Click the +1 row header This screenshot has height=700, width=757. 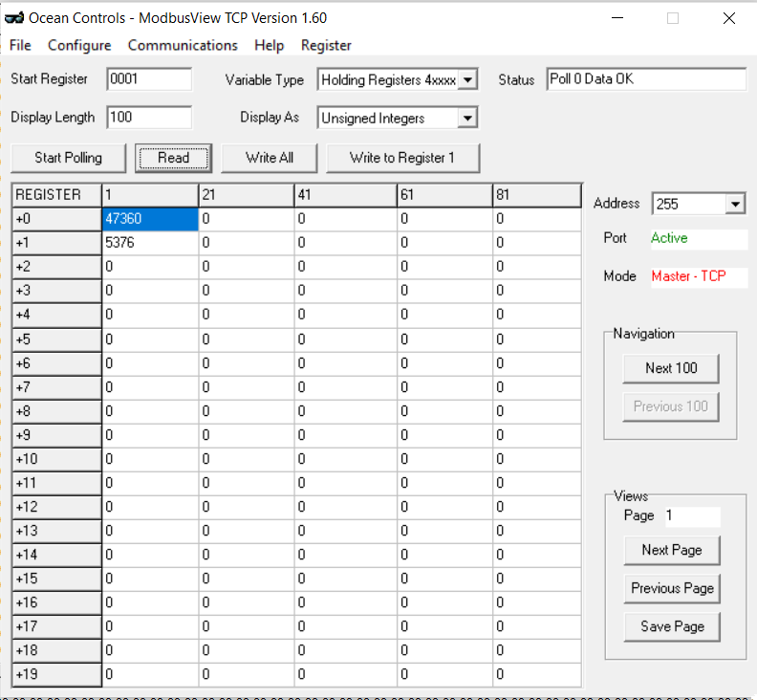57,243
